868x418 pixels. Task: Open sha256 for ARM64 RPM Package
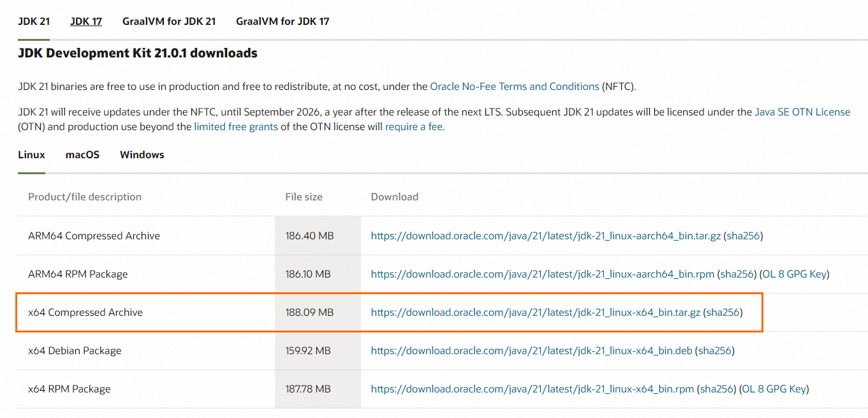737,274
